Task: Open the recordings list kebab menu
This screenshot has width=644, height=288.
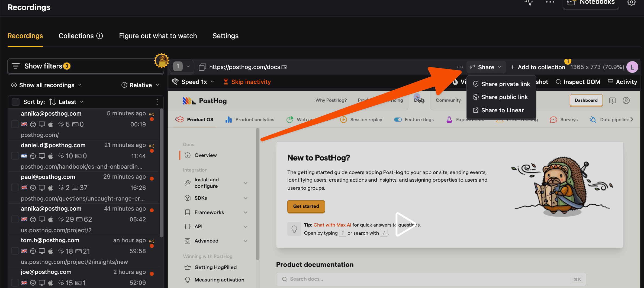Action: pyautogui.click(x=157, y=102)
